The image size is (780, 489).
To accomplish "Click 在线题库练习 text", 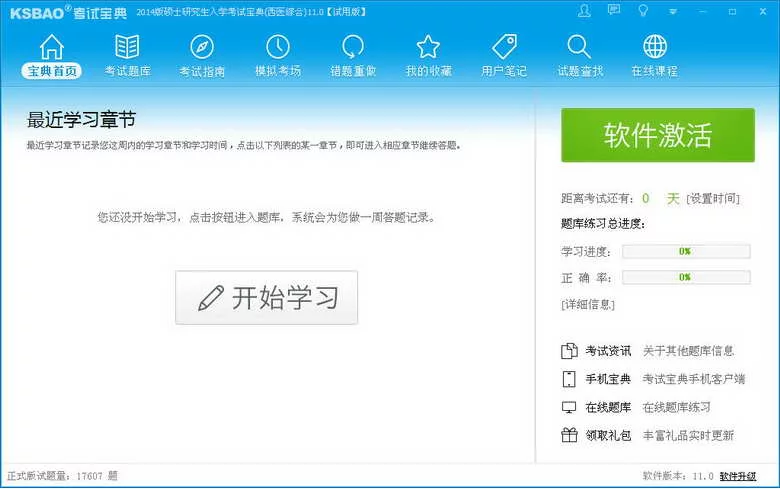I will [677, 407].
